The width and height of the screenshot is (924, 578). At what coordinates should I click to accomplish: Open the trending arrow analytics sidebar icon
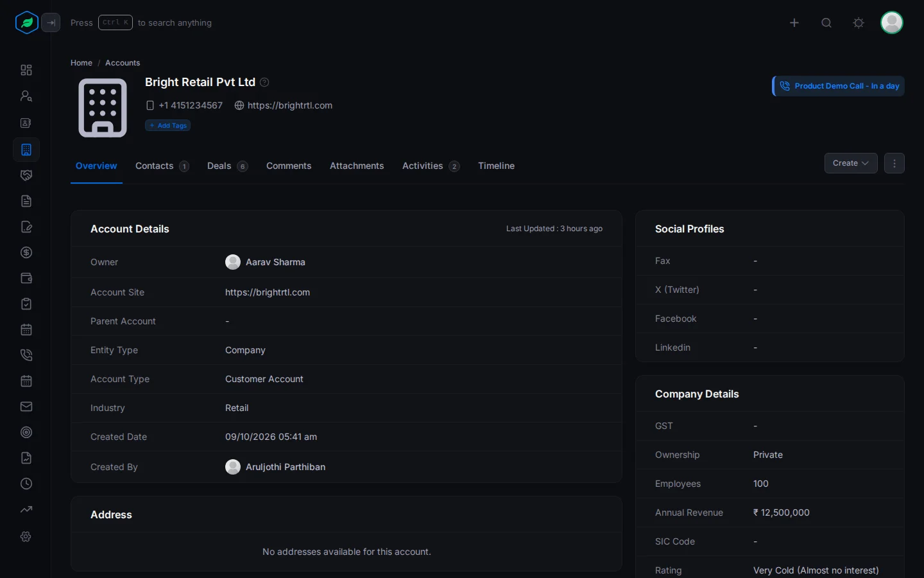click(26, 509)
